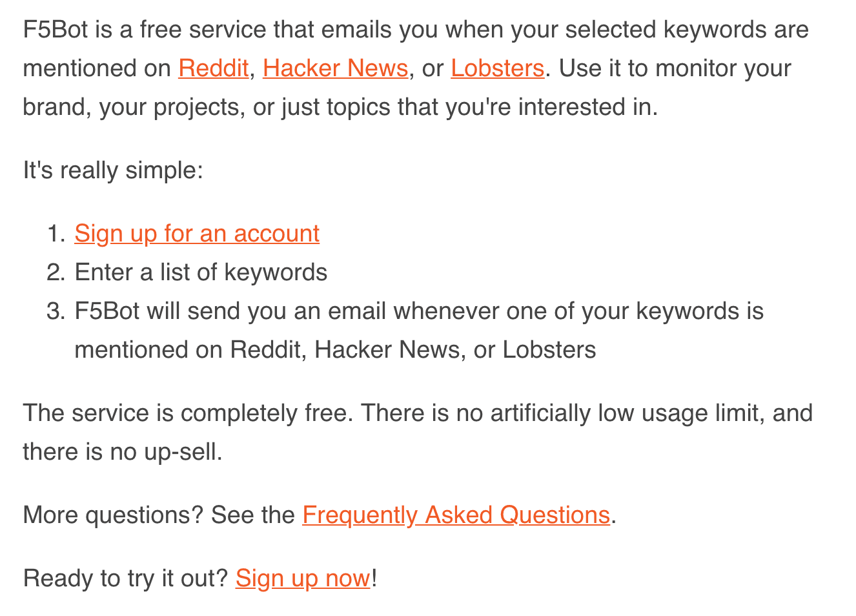Viewport: 856px width, 616px height.
Task: Click Sign up for an account
Action: pyautogui.click(x=197, y=234)
